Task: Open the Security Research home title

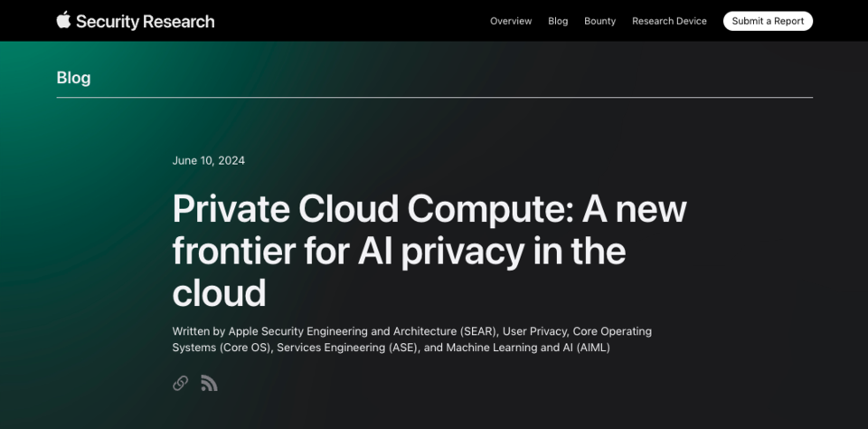Action: click(x=145, y=21)
